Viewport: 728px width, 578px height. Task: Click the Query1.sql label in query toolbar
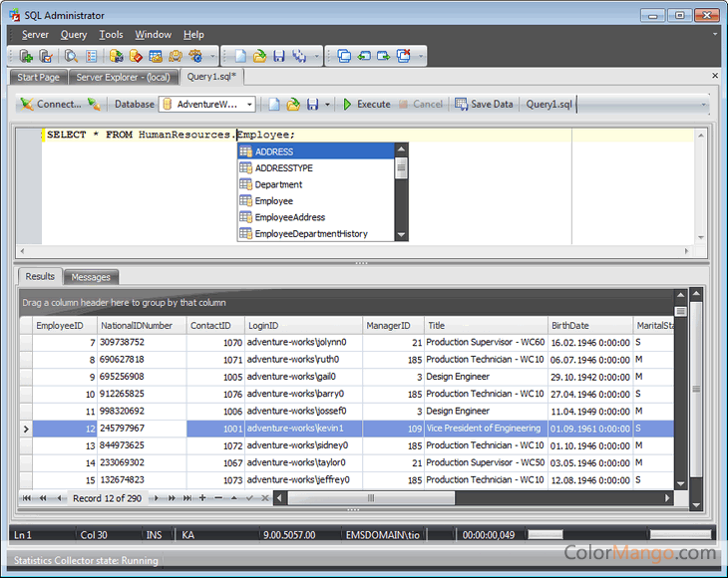point(548,105)
